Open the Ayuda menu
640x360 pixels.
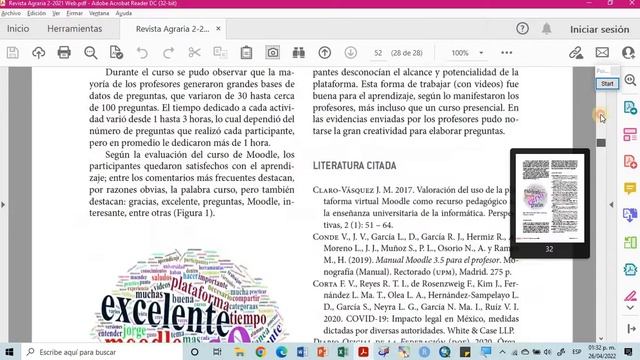pyautogui.click(x=123, y=13)
